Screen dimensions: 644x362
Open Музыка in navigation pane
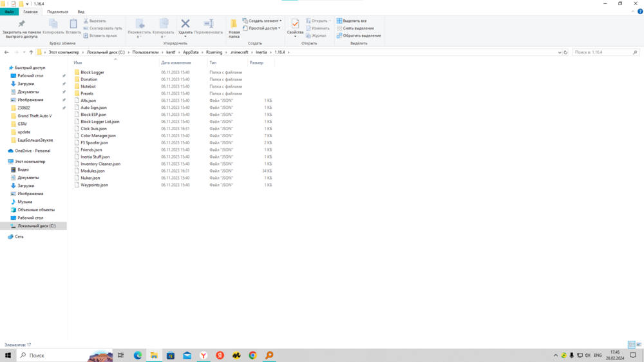[24, 202]
